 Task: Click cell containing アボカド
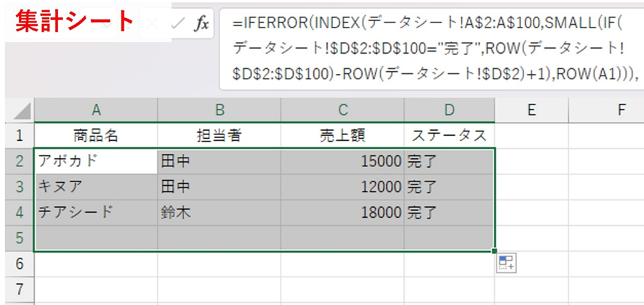tap(95, 161)
